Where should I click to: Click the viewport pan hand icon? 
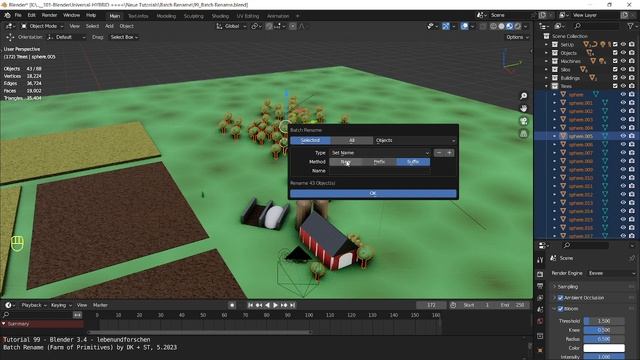[x=523, y=109]
